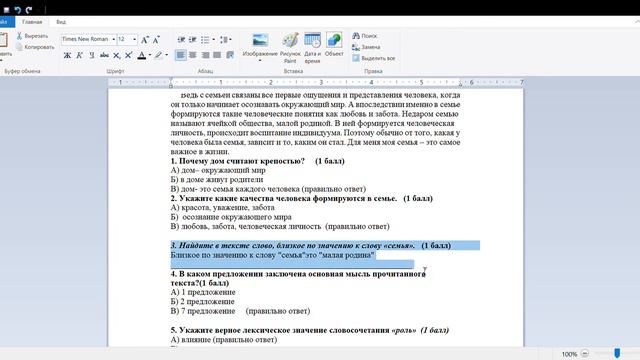Increase font size with grow font icon
The height and width of the screenshot is (360, 640).
[x=145, y=40]
